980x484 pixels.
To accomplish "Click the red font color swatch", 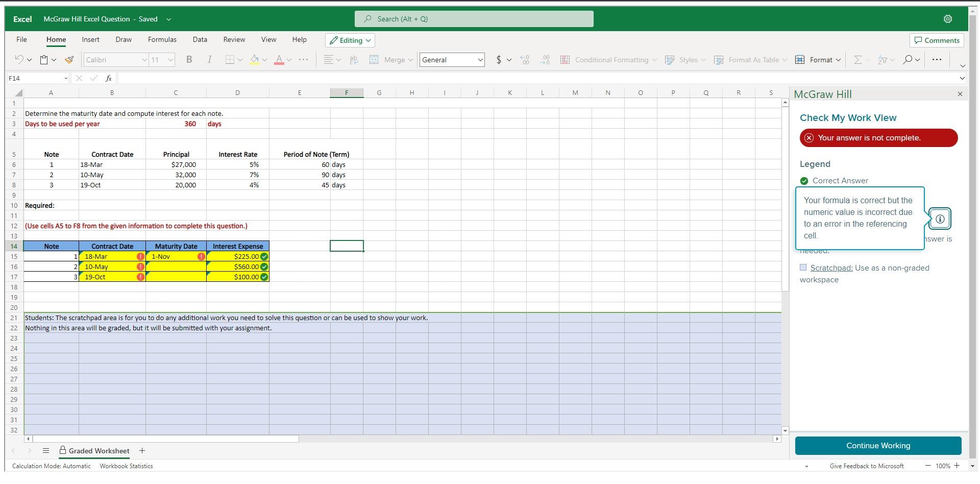I will [x=279, y=60].
